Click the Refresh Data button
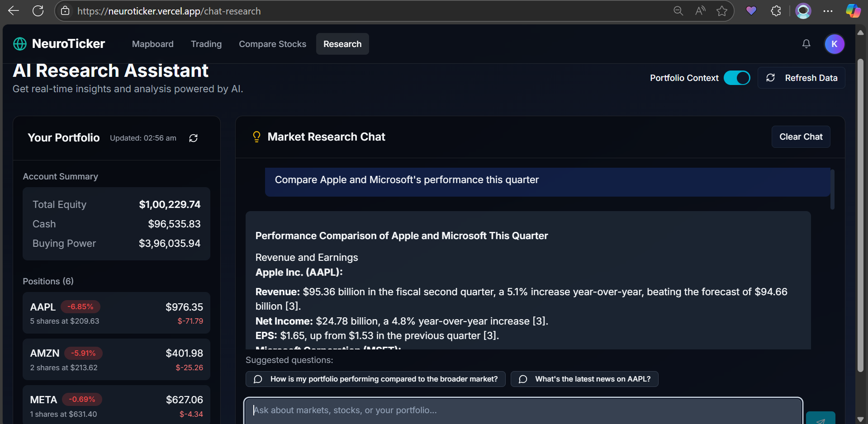This screenshot has width=868, height=424. (x=802, y=78)
